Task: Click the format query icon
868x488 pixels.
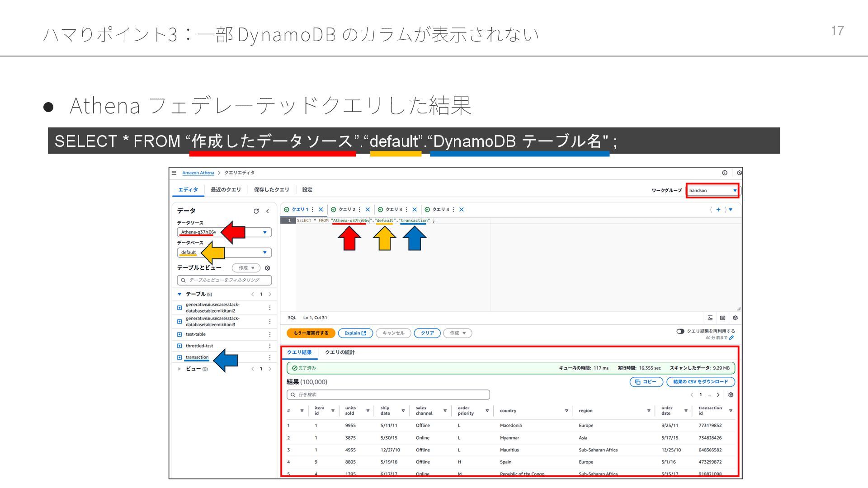Action: (x=710, y=318)
